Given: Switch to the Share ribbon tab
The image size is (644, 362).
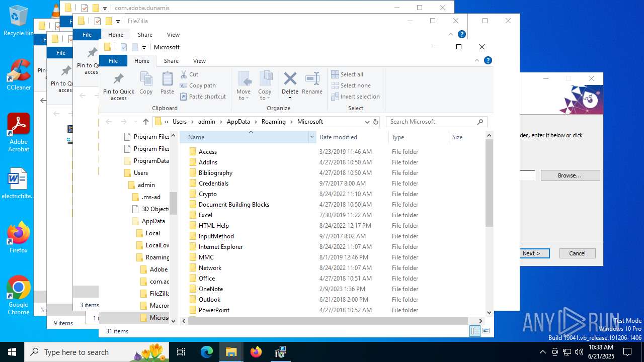Looking at the screenshot, I should [171, 61].
